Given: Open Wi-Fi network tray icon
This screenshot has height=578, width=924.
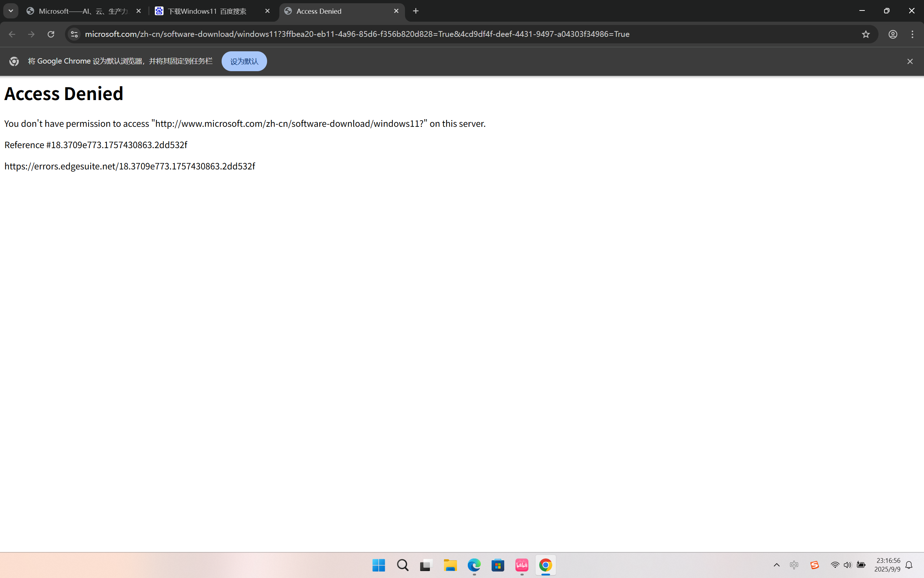Looking at the screenshot, I should point(834,565).
